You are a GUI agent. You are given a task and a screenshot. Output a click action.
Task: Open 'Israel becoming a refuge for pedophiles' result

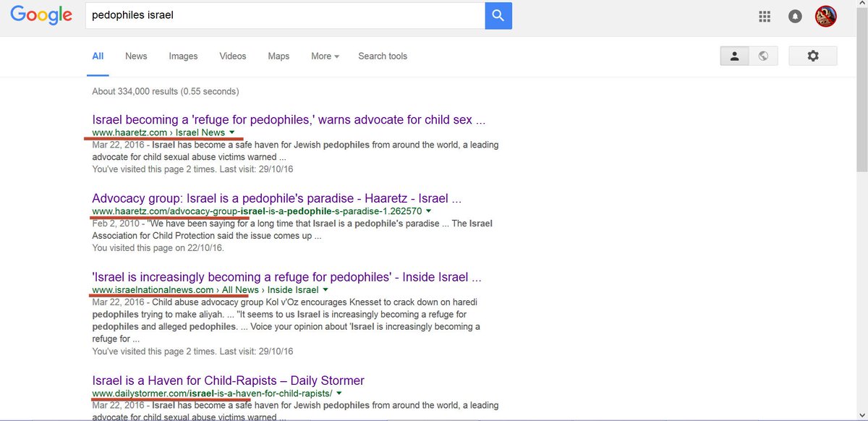point(289,119)
